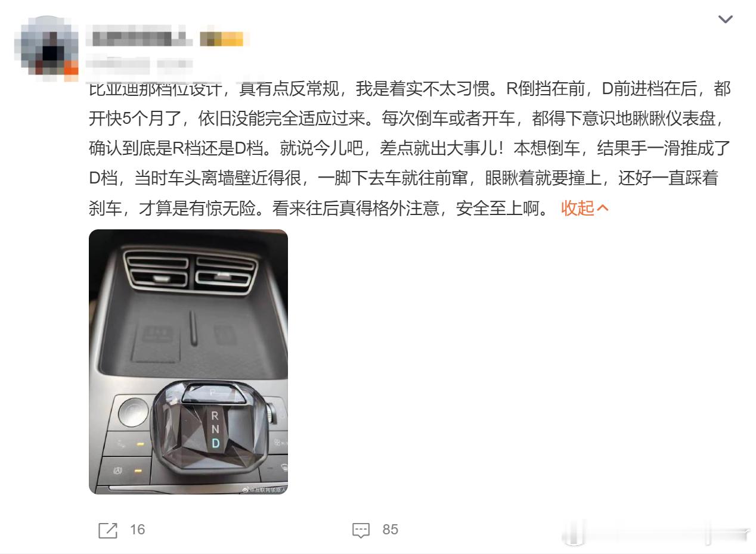756x554 pixels.
Task: Click the repost count 16
Action: pyautogui.click(x=138, y=530)
